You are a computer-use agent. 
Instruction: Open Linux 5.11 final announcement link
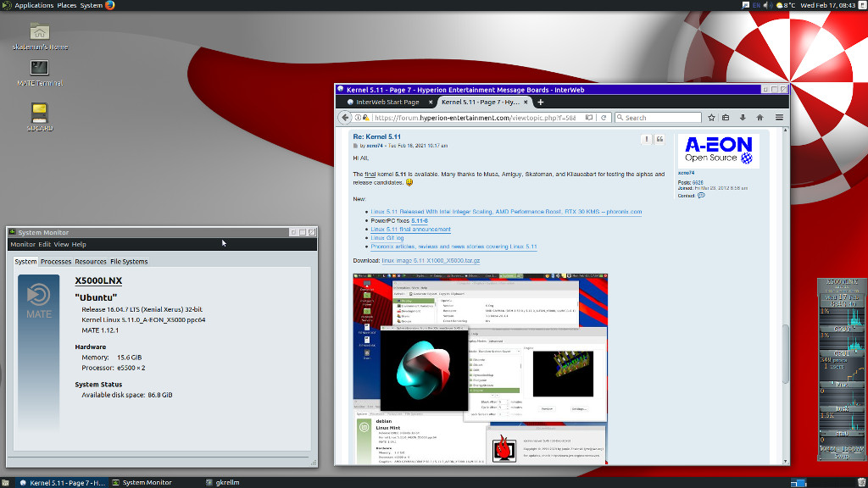point(410,229)
